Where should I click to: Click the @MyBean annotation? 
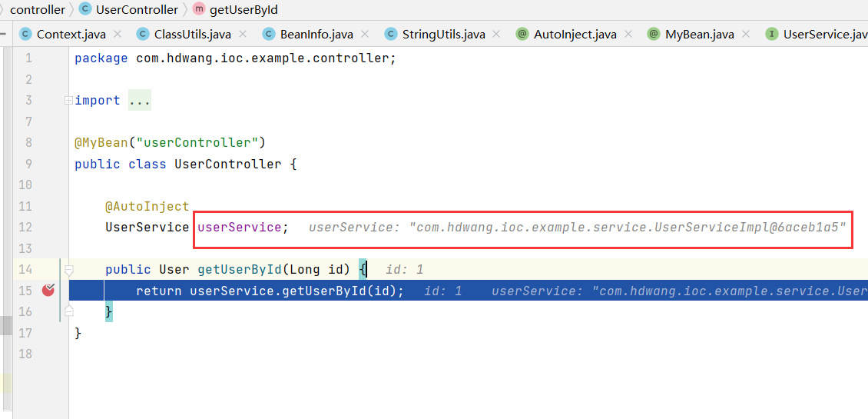tap(101, 143)
